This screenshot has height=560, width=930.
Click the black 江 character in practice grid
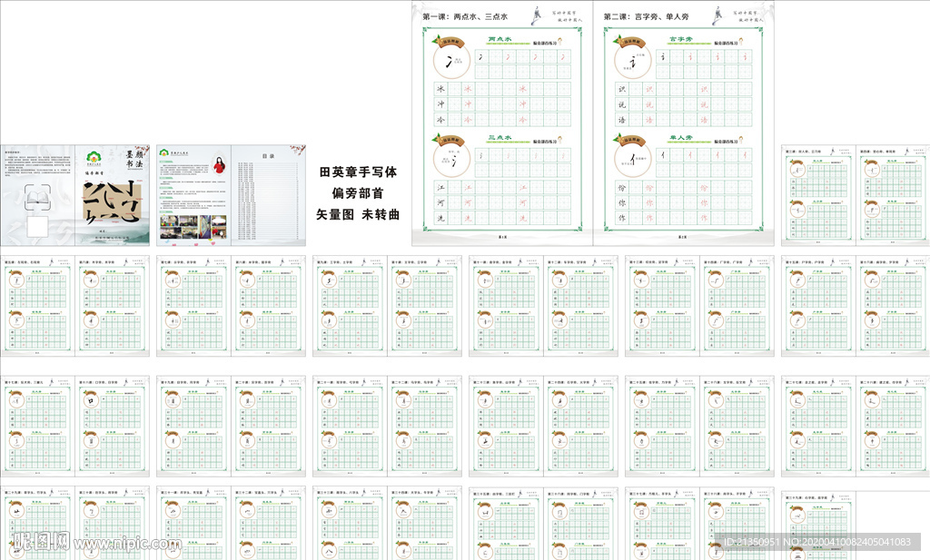[440, 187]
